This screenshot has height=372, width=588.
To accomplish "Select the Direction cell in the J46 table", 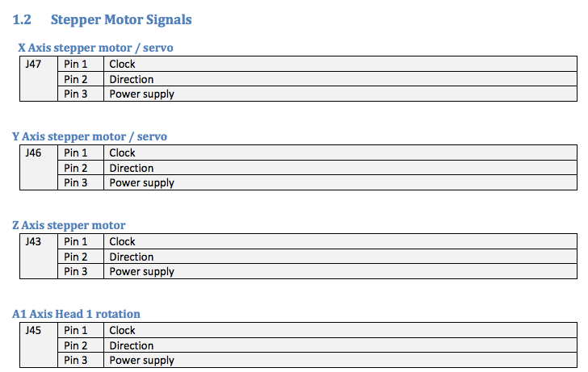I will tap(340, 168).
